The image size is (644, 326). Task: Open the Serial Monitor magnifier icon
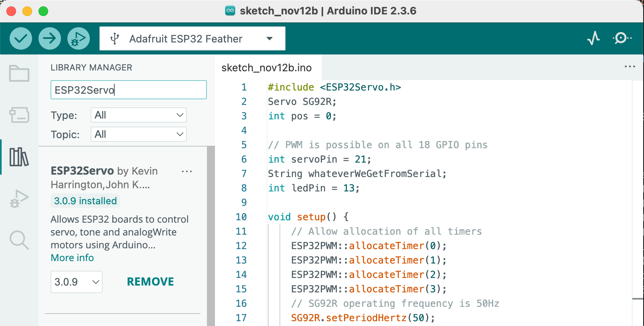pos(622,38)
